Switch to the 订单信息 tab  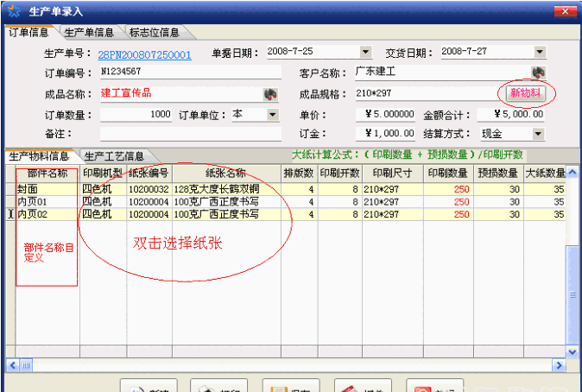[28, 32]
